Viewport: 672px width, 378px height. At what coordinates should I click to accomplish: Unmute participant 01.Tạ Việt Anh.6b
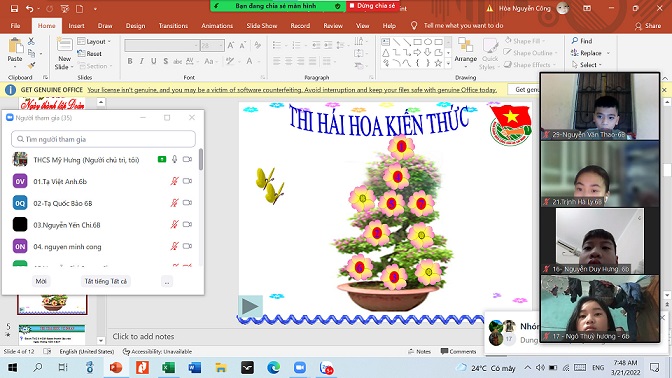point(174,181)
